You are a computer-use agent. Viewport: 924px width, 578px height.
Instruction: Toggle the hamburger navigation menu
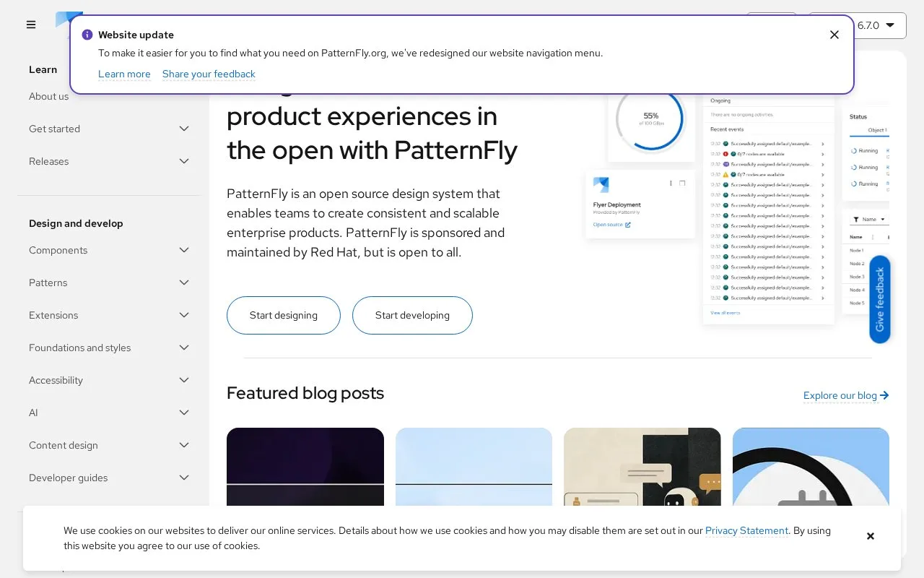click(x=31, y=25)
